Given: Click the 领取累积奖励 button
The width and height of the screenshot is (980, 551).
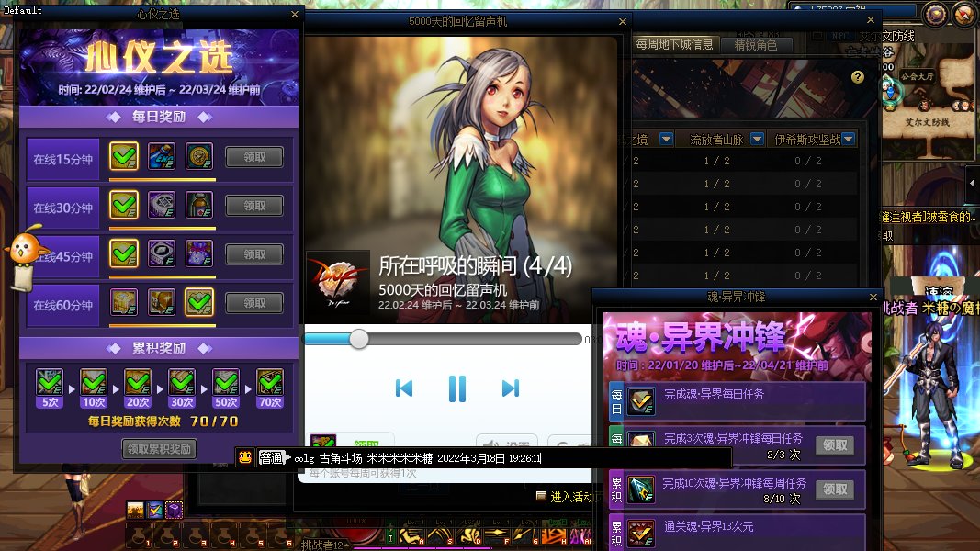Looking at the screenshot, I should [x=160, y=448].
